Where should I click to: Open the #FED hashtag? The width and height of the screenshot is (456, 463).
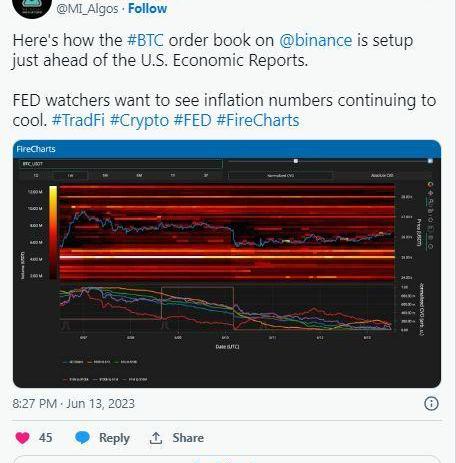click(x=193, y=120)
